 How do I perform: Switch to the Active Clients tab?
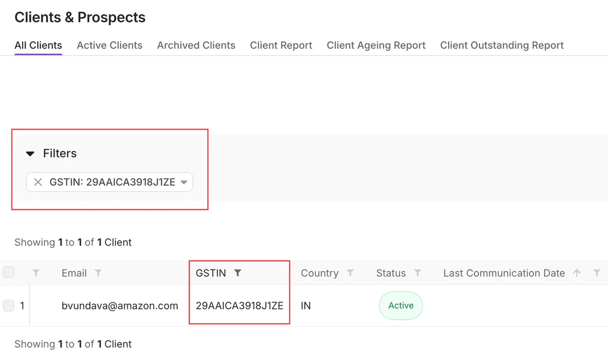click(x=109, y=45)
